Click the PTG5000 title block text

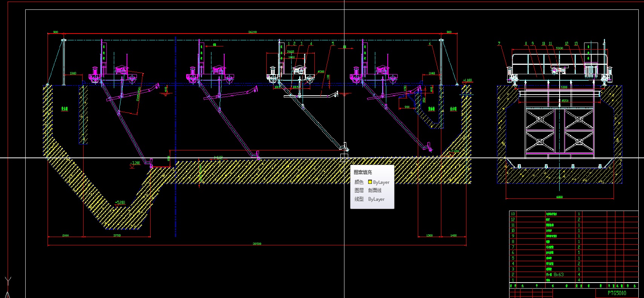(617, 293)
